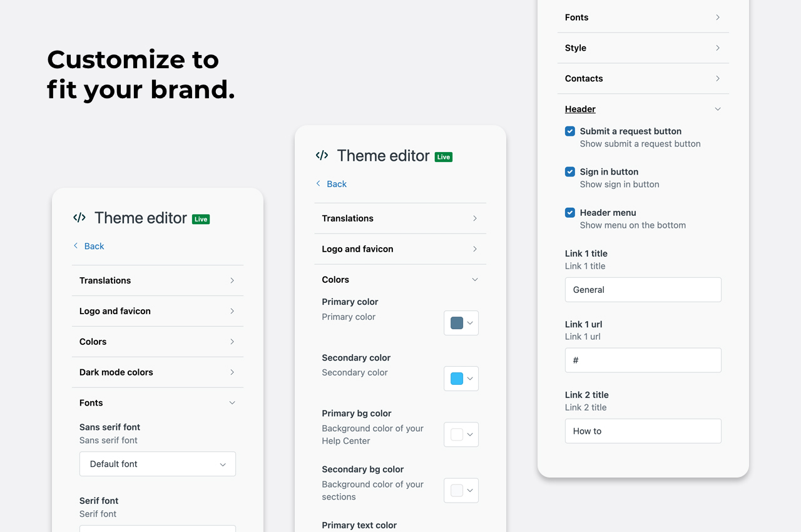The image size is (801, 532).
Task: Click the back arrow icon in the middle panel
Action: tap(319, 183)
